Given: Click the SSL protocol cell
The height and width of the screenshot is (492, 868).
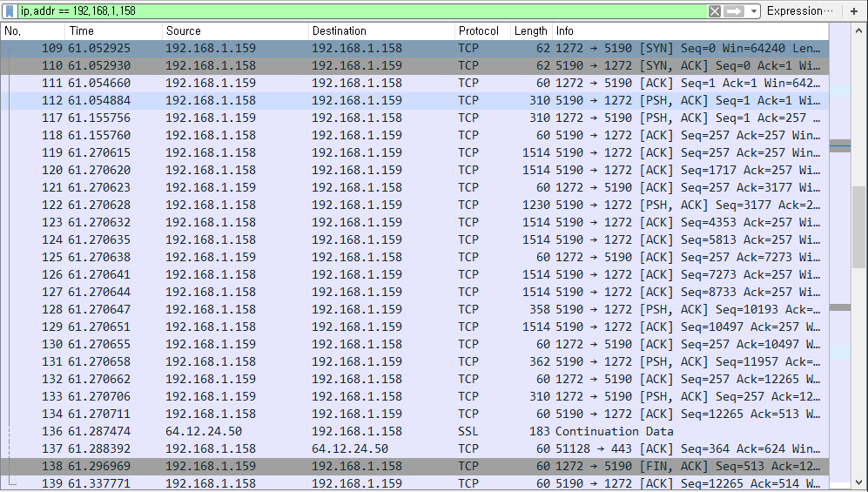Looking at the screenshot, I should tap(468, 432).
